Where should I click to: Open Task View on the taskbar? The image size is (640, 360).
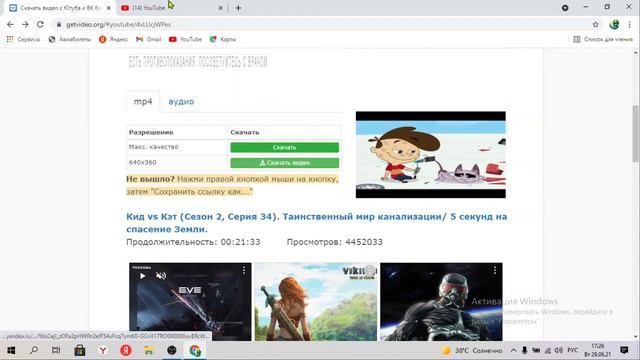click(x=56, y=351)
